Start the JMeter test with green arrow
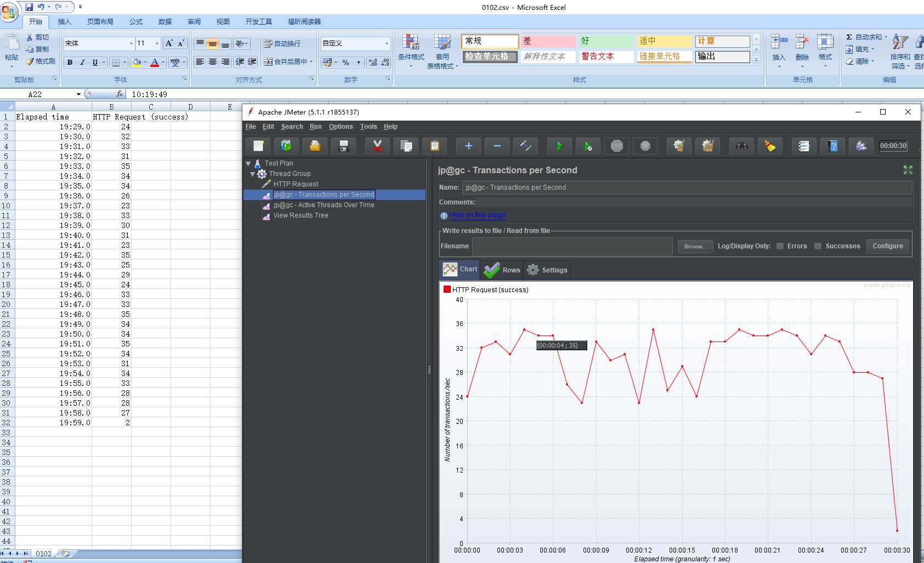This screenshot has height=563, width=924. 559,146
